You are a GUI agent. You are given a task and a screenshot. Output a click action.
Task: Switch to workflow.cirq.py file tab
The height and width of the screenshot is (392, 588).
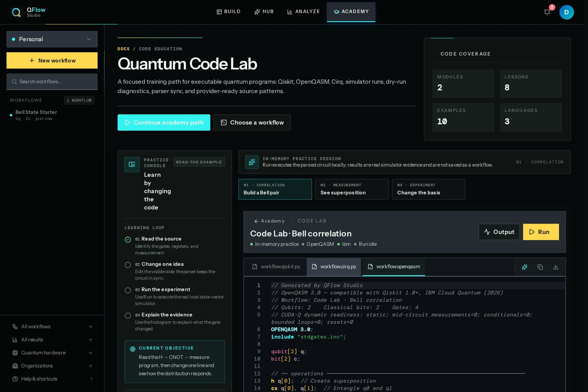[x=334, y=267]
